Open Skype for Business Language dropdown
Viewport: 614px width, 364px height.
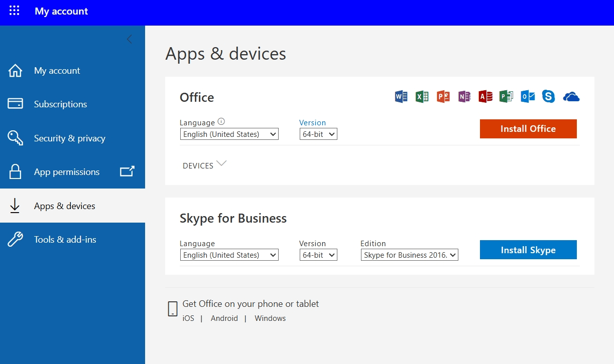pos(229,255)
